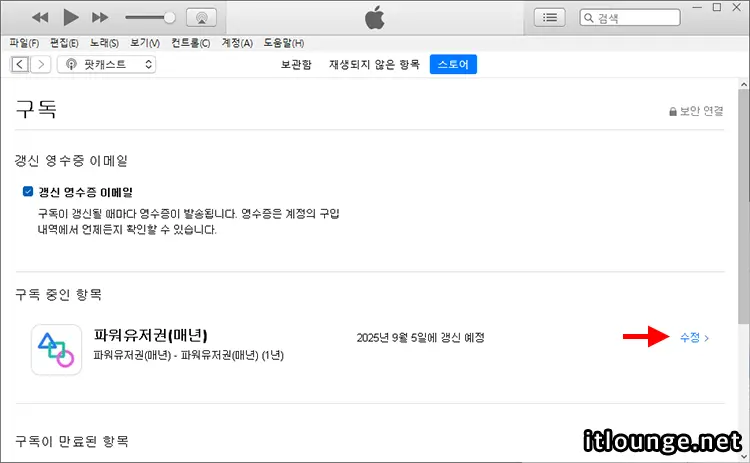Viewport: 750px width, 463px height.
Task: Select the 재생되지 않은 항목 tab
Action: point(374,65)
